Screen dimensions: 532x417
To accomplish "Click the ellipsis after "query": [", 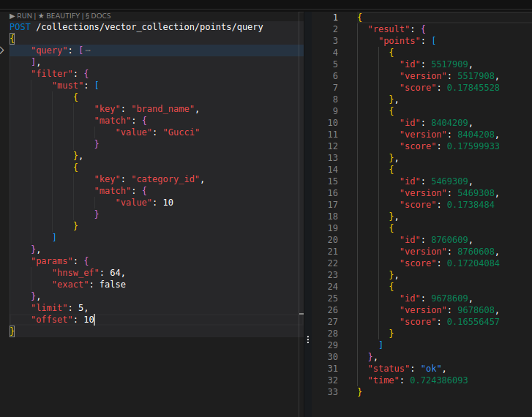I will 88,50.
